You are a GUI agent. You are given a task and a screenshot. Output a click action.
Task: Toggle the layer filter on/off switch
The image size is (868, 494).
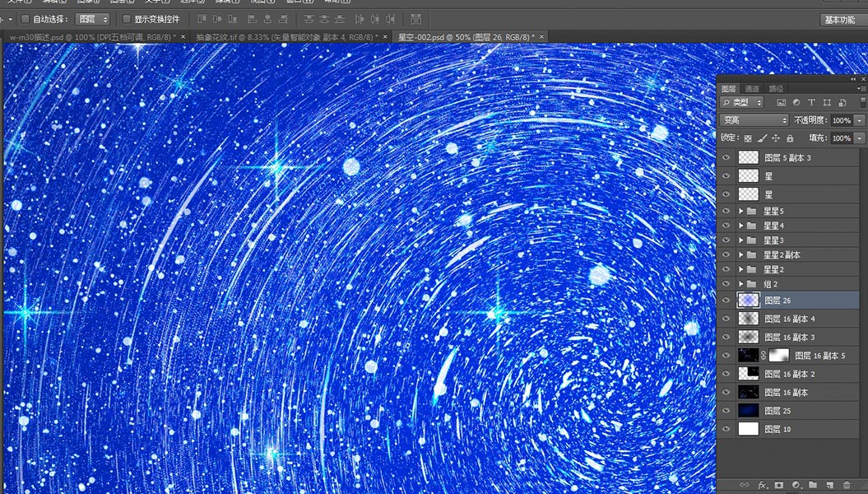tap(863, 102)
